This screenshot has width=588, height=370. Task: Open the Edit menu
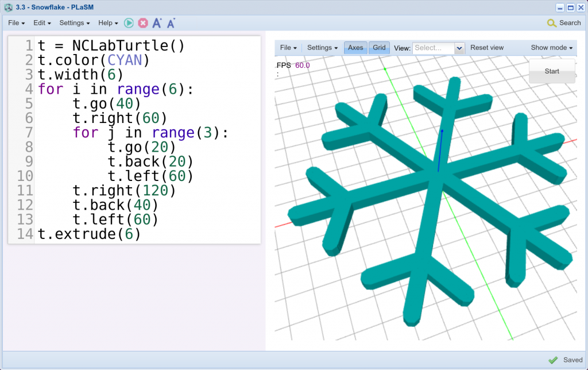(41, 23)
